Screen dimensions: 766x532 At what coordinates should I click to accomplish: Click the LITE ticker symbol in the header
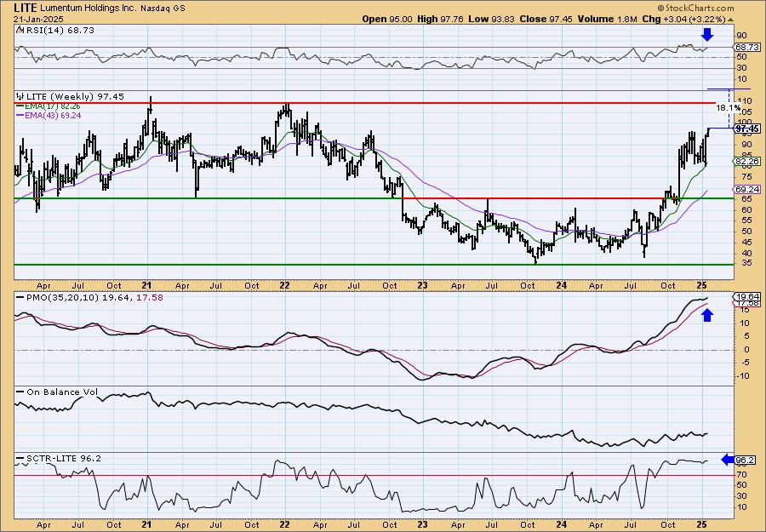(x=25, y=8)
